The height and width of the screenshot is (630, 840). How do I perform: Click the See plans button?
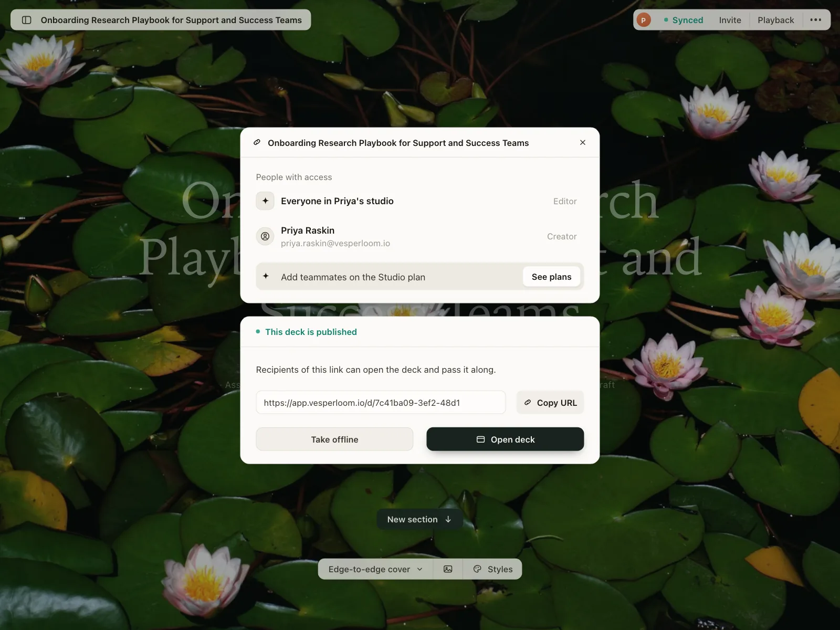pyautogui.click(x=551, y=277)
